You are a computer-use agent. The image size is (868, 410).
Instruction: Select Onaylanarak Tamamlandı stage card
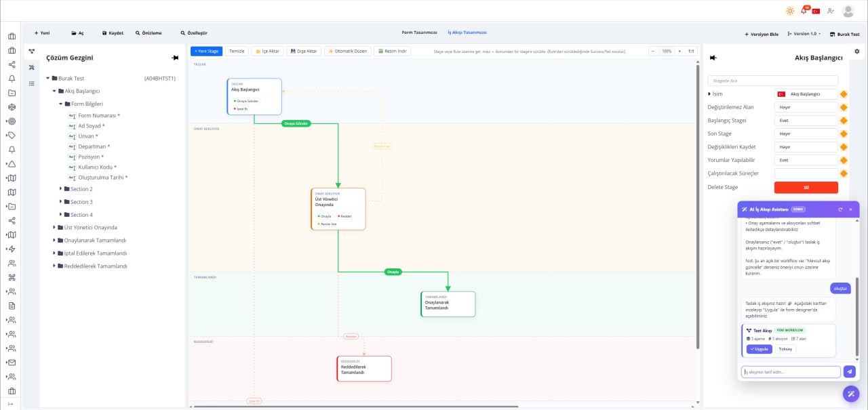point(448,304)
